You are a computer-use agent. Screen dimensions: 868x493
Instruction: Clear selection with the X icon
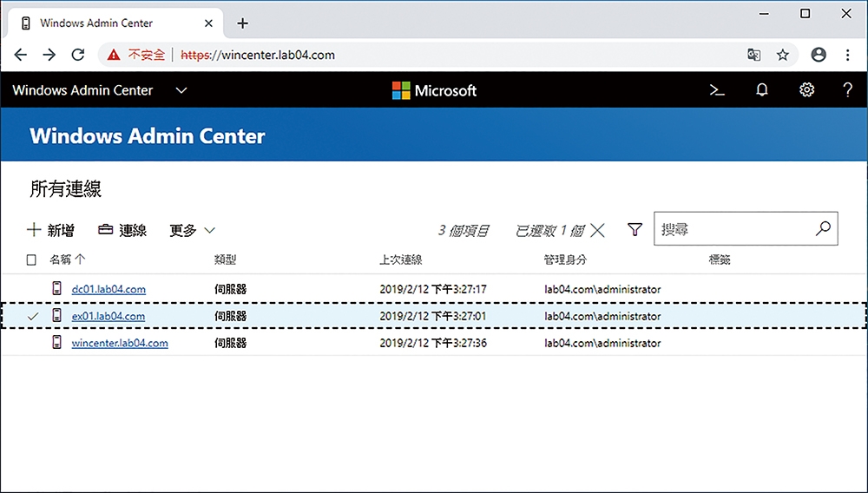[x=597, y=230]
